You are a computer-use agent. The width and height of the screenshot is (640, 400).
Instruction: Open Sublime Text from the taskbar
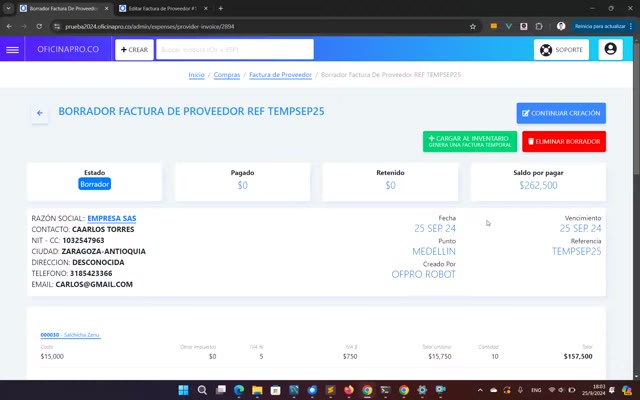(330, 390)
